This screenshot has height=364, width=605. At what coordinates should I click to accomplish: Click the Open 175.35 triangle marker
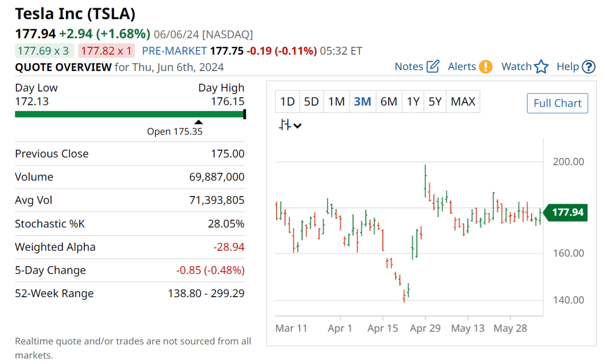click(199, 122)
